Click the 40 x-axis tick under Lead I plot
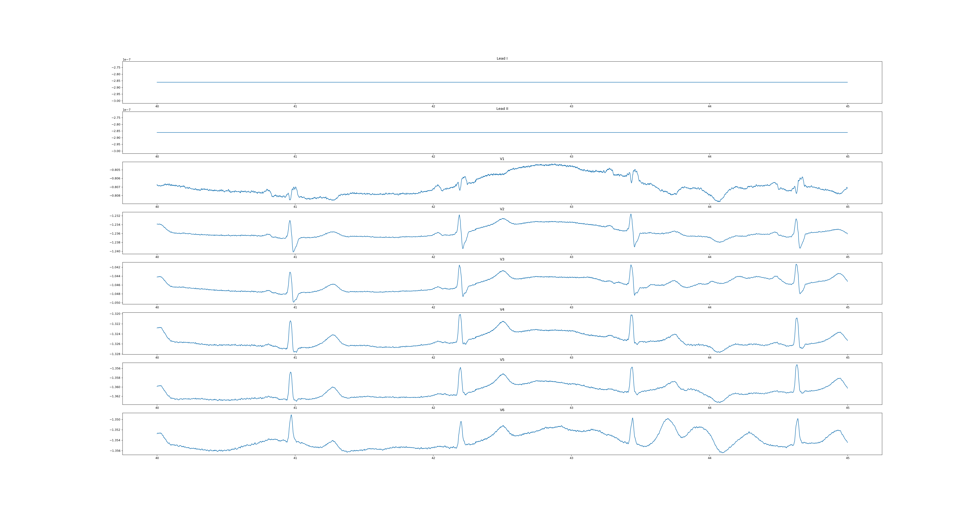Image resolution: width=980 pixels, height=511 pixels. pyautogui.click(x=157, y=106)
